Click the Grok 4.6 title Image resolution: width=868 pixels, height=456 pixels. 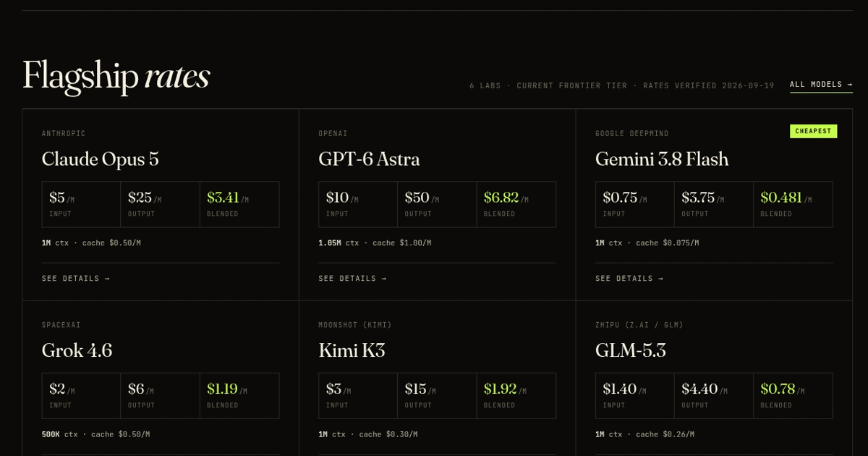click(77, 350)
